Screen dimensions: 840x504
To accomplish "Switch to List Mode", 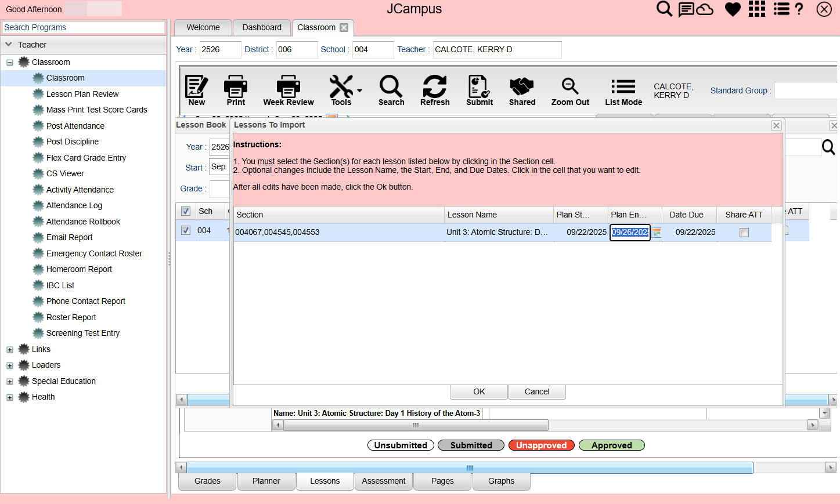I will (623, 90).
